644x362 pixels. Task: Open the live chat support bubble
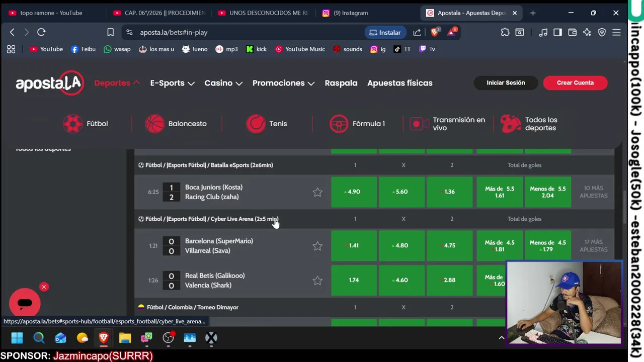click(x=25, y=303)
